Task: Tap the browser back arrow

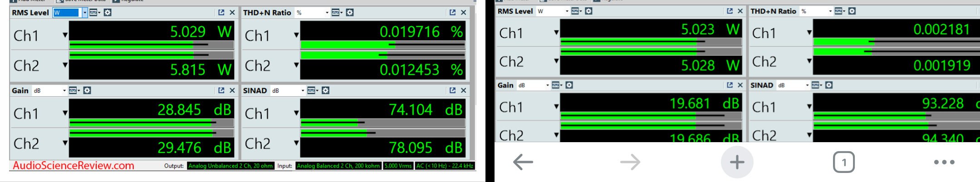Action: (x=523, y=162)
